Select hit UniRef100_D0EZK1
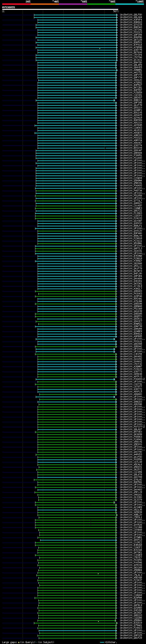This screenshot has height=644, width=146. (x=131, y=281)
